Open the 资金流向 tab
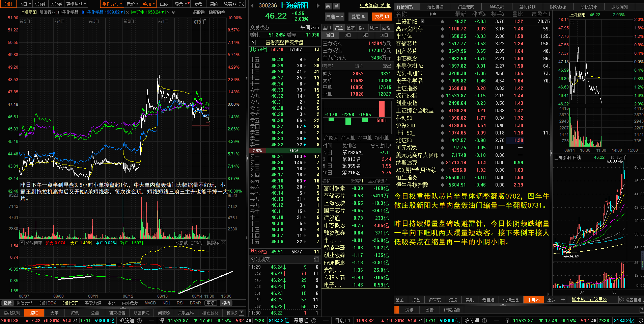The image size is (644, 324). [x=466, y=7]
